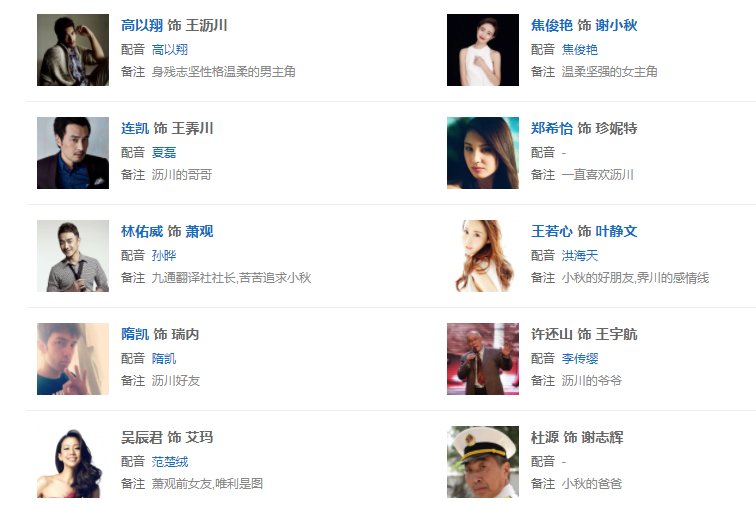Image resolution: width=756 pixels, height=505 pixels.
Task: Open actor link 连凯
Action: (135, 128)
